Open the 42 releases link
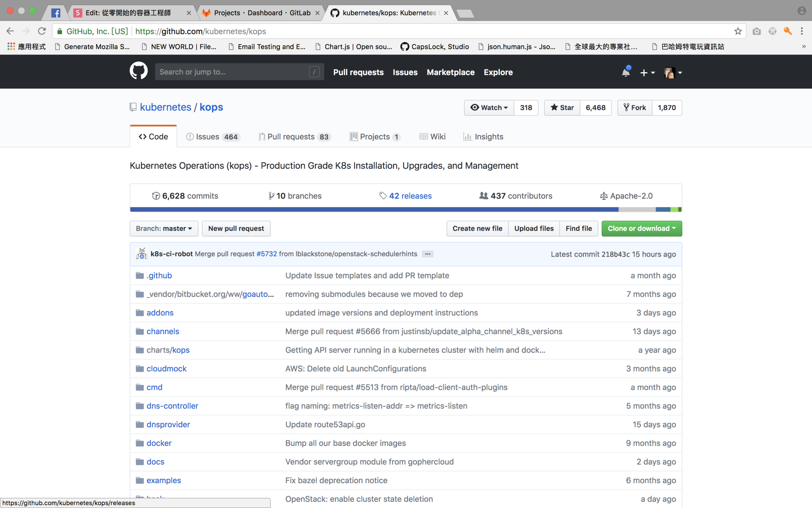This screenshot has height=508, width=812. click(405, 196)
